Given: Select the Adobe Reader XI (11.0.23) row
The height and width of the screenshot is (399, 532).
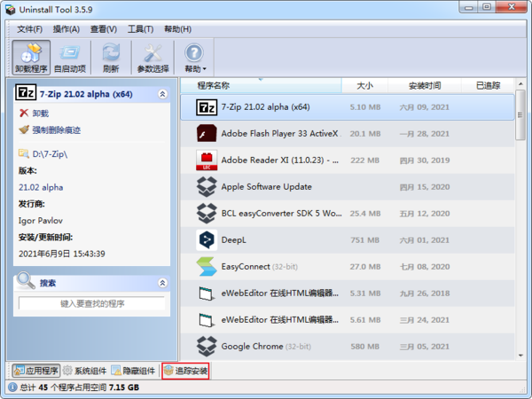Looking at the screenshot, I should [x=348, y=160].
